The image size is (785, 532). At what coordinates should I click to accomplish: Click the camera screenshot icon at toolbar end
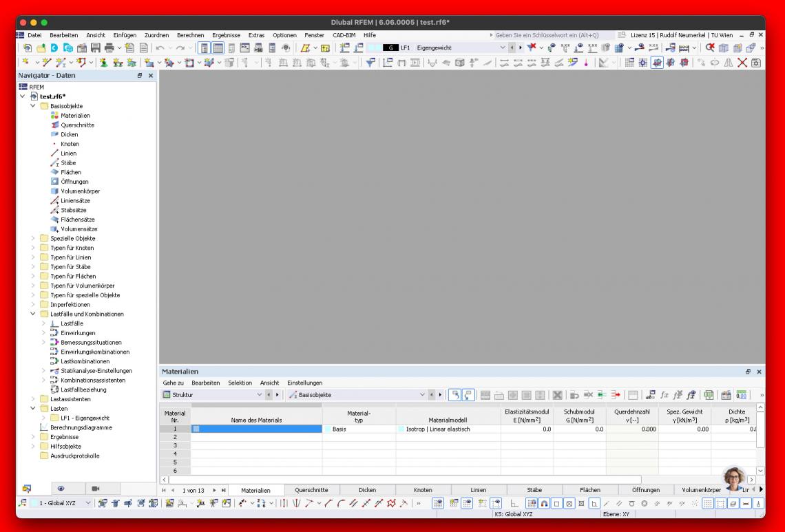[756, 63]
